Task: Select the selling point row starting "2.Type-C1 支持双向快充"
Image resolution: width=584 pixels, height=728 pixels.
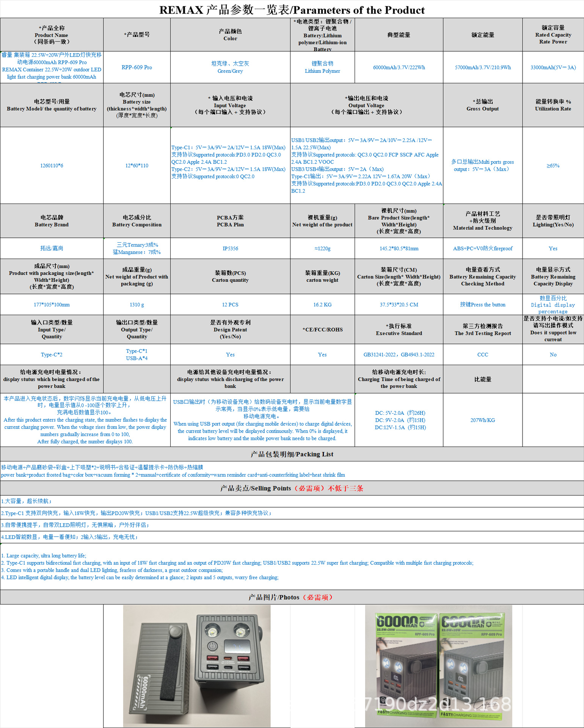Action: click(x=292, y=513)
